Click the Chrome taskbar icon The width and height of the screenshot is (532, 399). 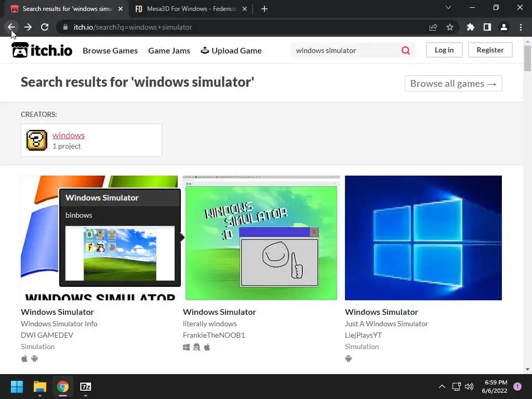(63, 387)
